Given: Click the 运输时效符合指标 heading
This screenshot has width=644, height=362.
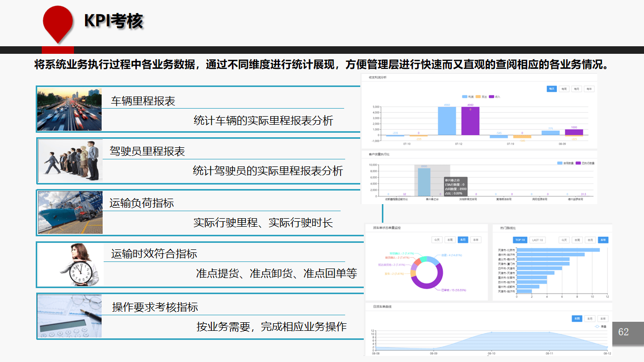Looking at the screenshot, I should pyautogui.click(x=154, y=254).
